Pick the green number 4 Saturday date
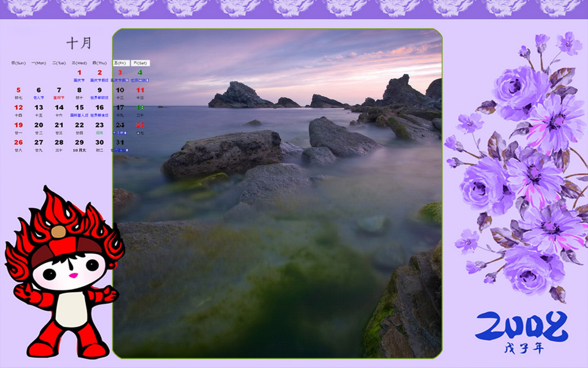The width and height of the screenshot is (588, 368). pyautogui.click(x=140, y=73)
